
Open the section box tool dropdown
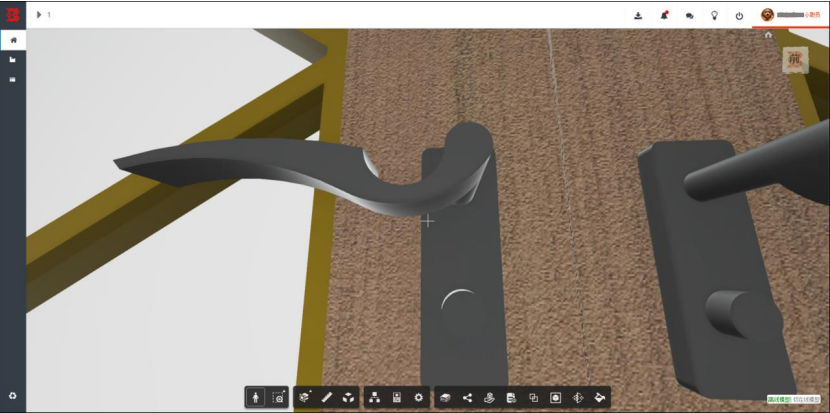coord(305,397)
